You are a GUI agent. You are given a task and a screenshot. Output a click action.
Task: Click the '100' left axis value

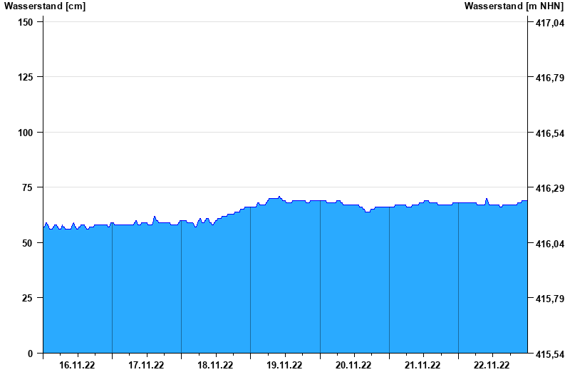[x=25, y=133]
